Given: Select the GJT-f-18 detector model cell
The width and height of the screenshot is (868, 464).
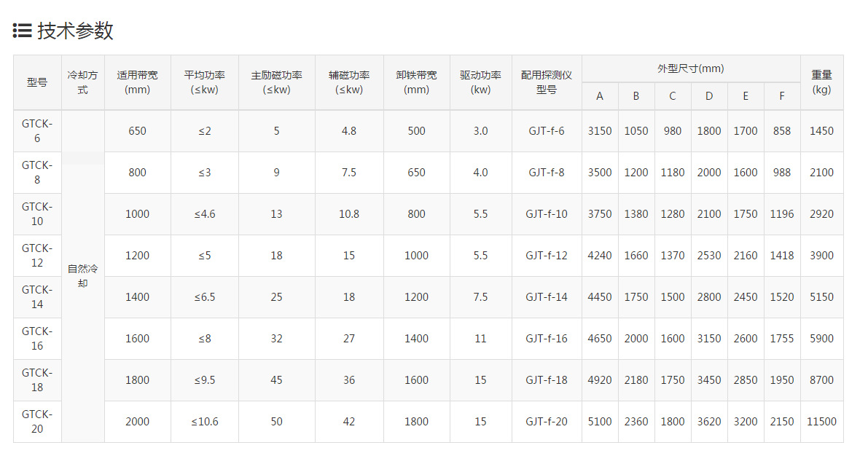Looking at the screenshot, I should tap(547, 380).
